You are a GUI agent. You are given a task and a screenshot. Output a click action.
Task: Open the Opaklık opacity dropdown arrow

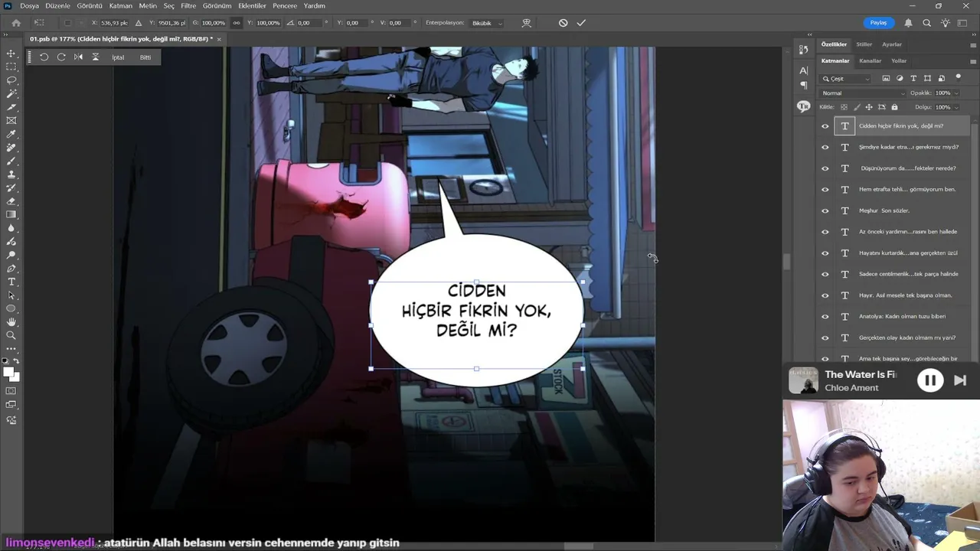coord(956,93)
